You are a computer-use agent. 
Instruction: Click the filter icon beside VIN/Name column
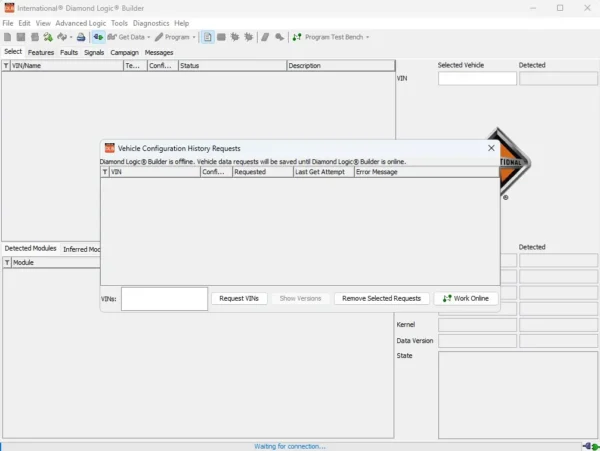(6, 66)
